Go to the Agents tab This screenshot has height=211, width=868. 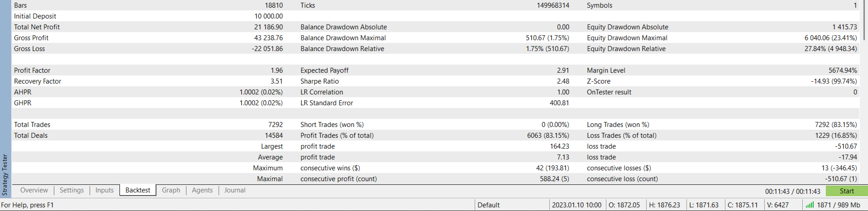coord(202,190)
